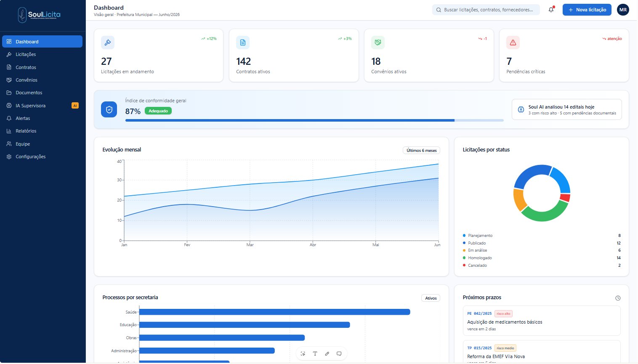Screen dimensions: 638x364
Task: Open Contratos in the sidebar
Action: click(42, 67)
